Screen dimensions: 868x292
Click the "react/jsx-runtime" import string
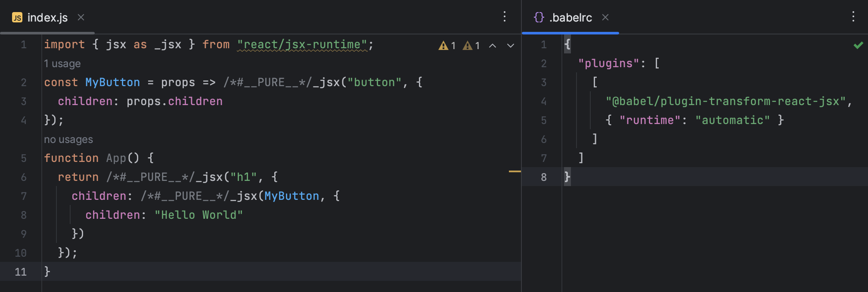click(x=302, y=44)
